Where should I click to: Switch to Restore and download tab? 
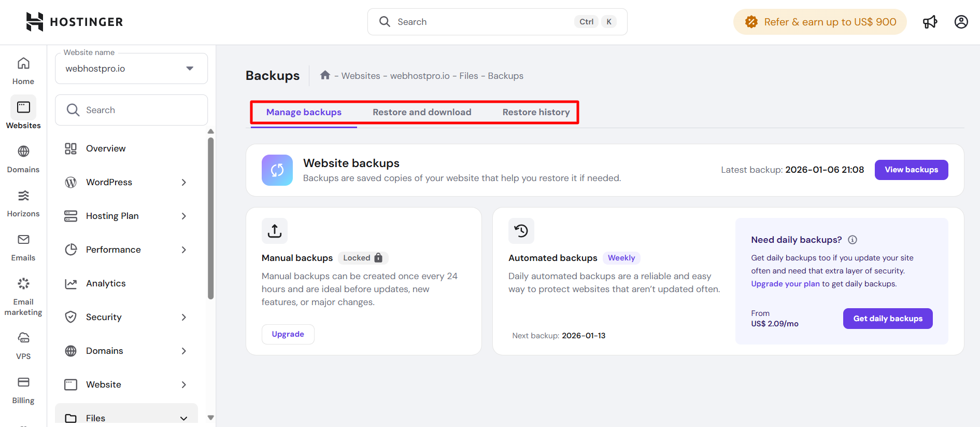[422, 112]
